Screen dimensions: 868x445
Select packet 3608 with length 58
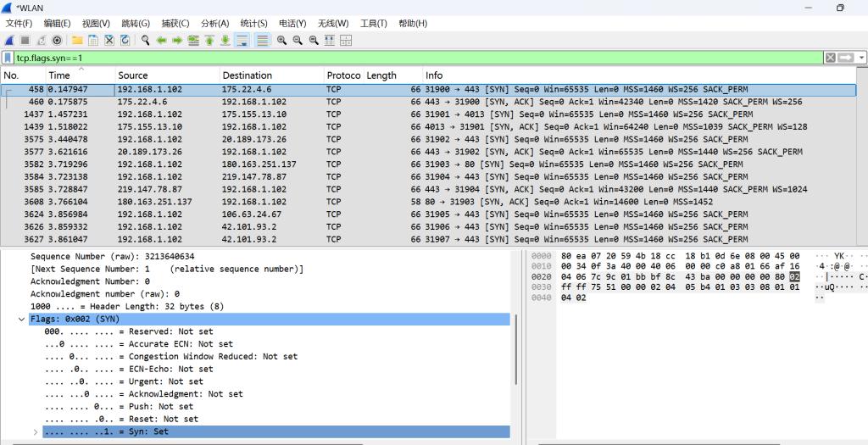pos(428,202)
